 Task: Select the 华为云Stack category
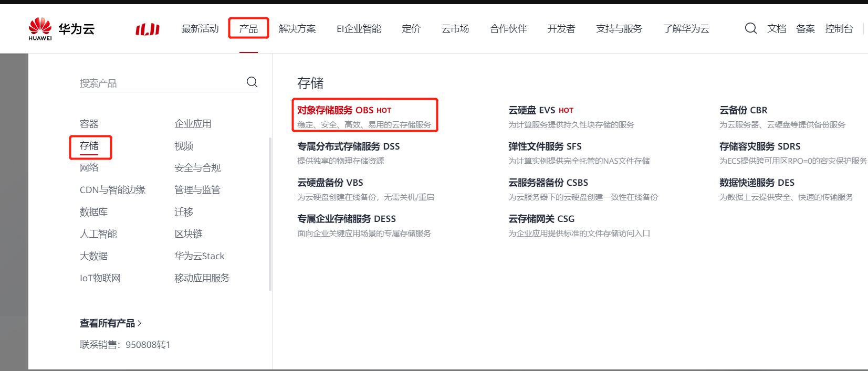(x=200, y=256)
